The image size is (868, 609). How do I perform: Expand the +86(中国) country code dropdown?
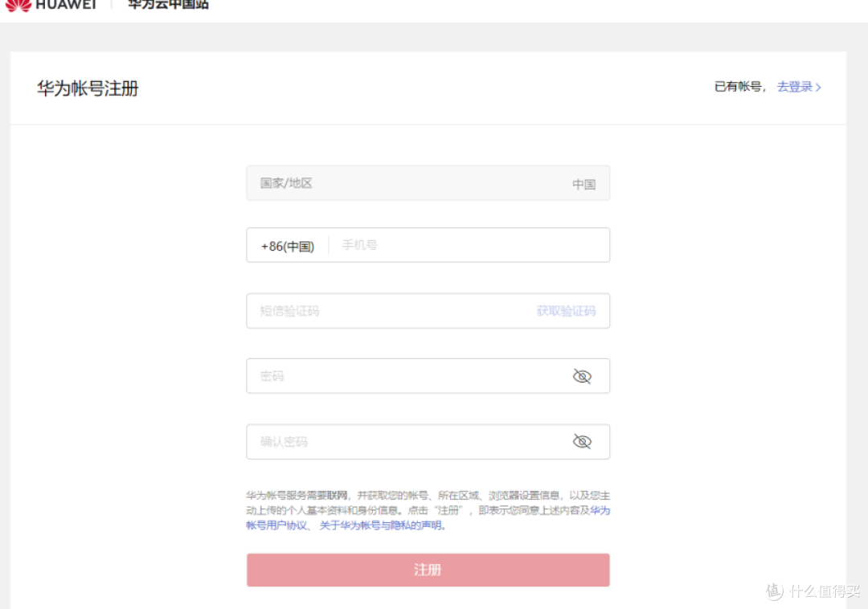pos(287,246)
